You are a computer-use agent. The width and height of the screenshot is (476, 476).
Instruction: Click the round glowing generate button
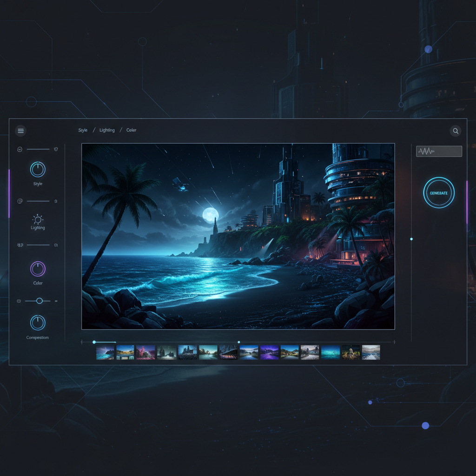point(439,193)
